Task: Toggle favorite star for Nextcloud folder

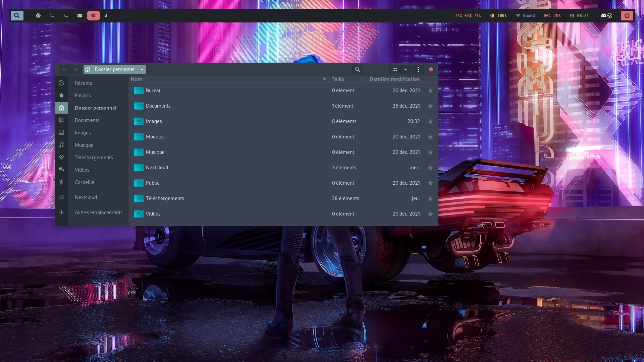Action: tap(430, 168)
